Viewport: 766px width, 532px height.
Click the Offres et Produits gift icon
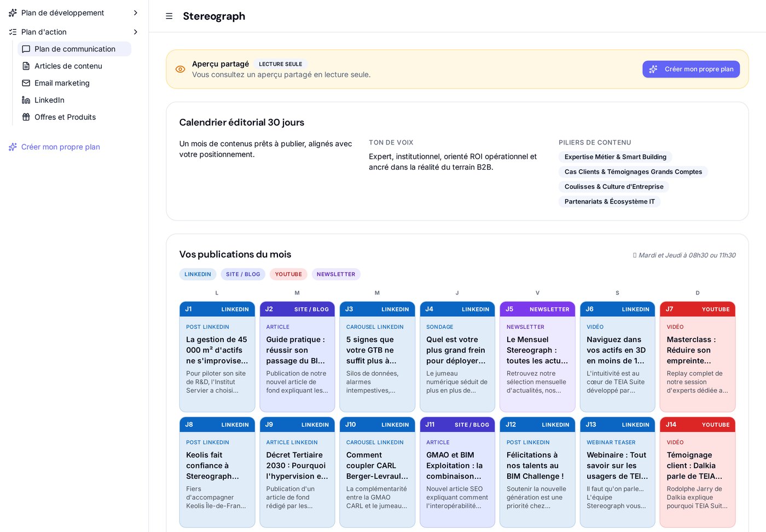coord(26,117)
